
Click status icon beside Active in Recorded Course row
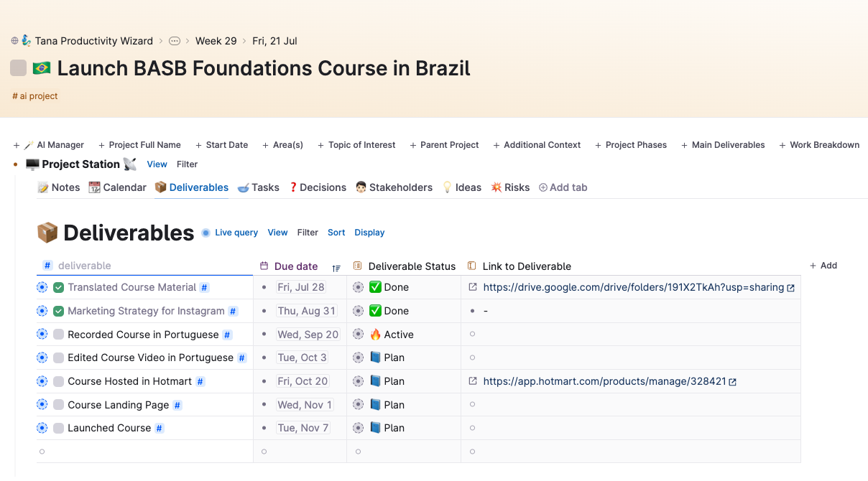pyautogui.click(x=358, y=335)
